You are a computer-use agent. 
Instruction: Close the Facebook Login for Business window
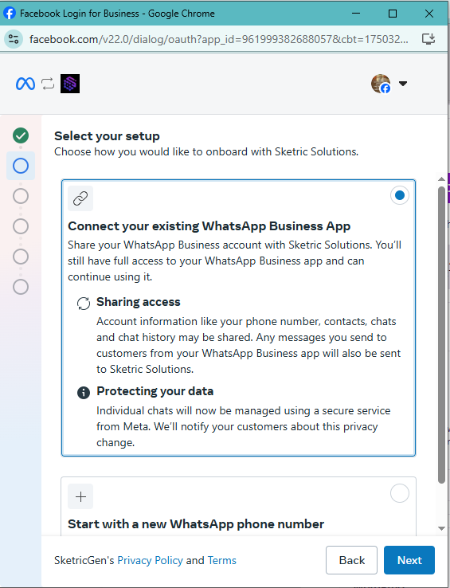429,14
